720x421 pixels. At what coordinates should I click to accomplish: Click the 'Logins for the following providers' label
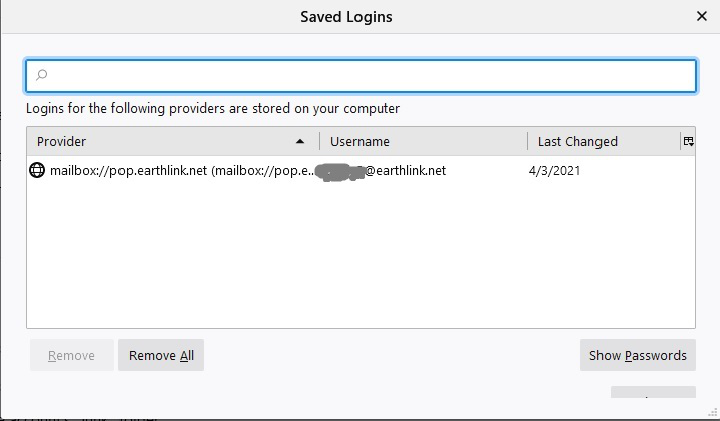[x=213, y=109]
